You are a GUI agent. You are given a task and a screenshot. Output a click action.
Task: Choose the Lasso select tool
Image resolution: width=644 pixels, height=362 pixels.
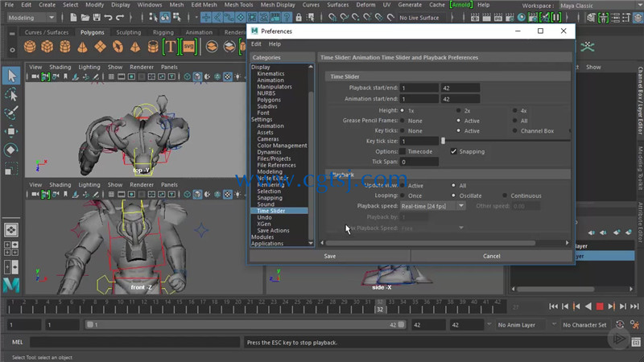point(11,95)
